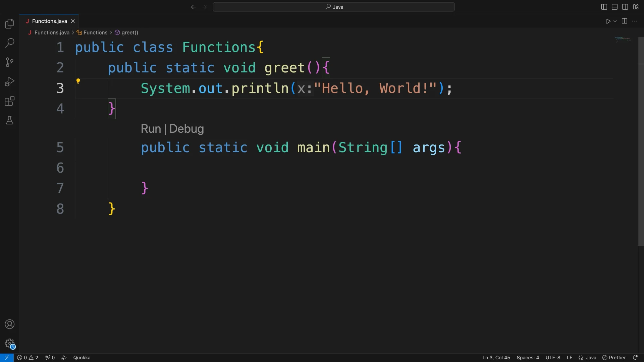Open the Extensions view
This screenshot has height=362, width=644.
click(10, 101)
